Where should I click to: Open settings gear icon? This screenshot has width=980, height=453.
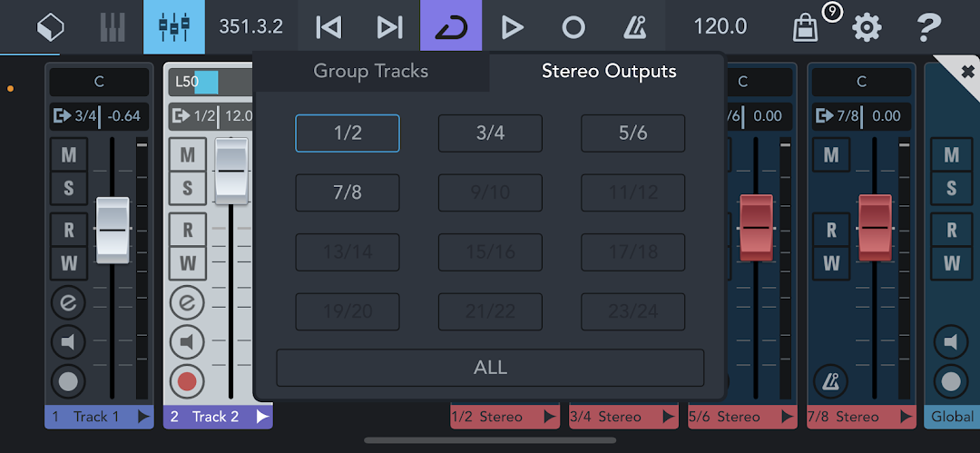tap(867, 27)
